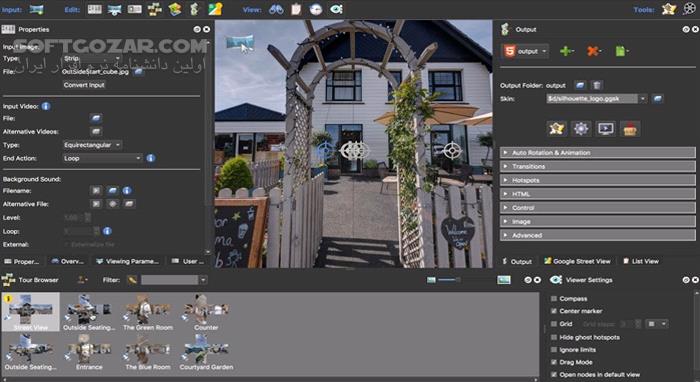The height and width of the screenshot is (382, 700).
Task: Click the End Action info icon
Action: 151,158
